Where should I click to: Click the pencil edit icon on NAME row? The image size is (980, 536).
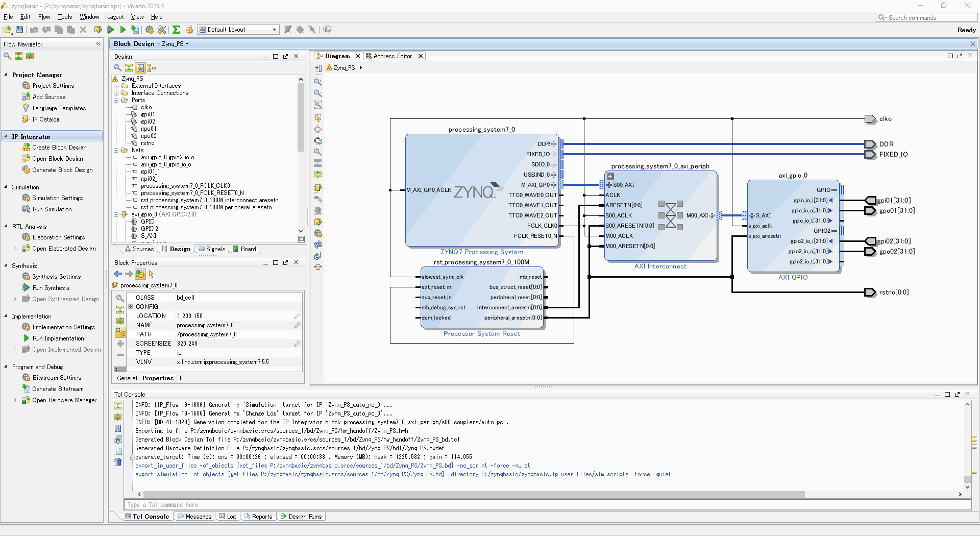pyautogui.click(x=297, y=325)
